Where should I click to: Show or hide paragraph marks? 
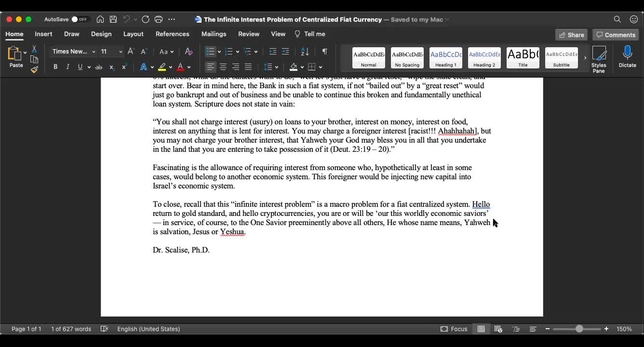324,52
